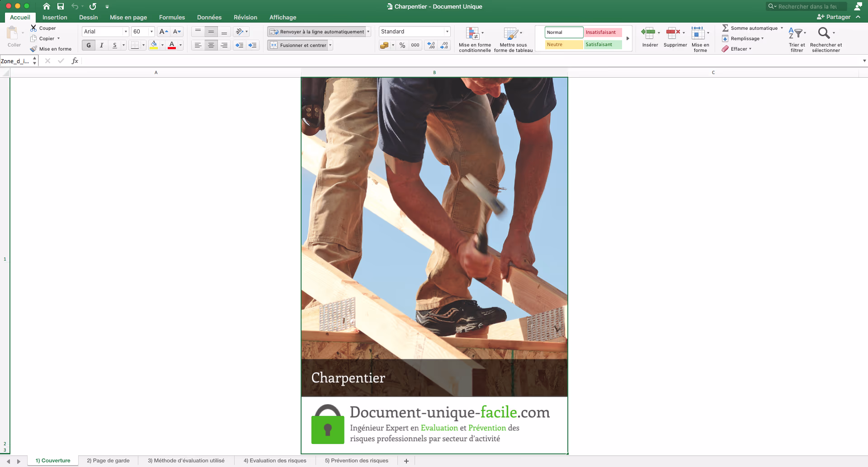
Task: Toggle Renvoyer à la ligne automatiquement
Action: pos(316,32)
